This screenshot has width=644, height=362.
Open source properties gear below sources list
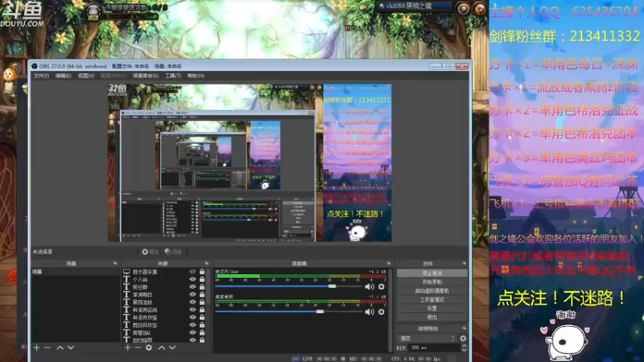(149, 348)
